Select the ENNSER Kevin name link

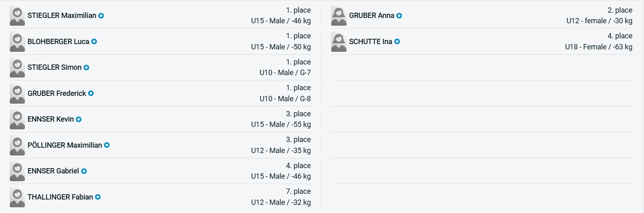coord(51,119)
